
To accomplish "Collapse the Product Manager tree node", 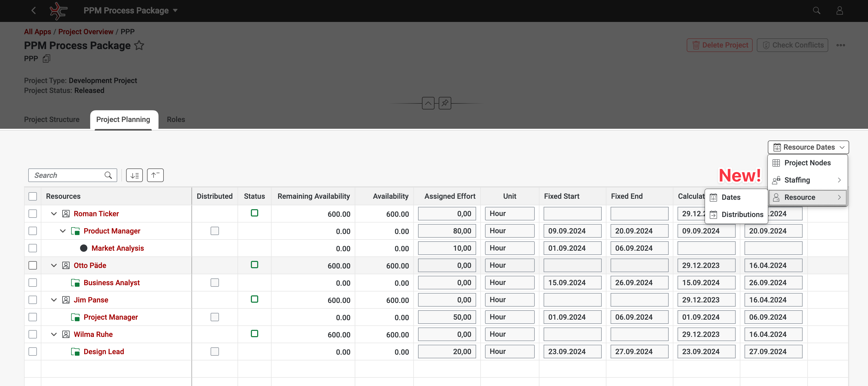I will pos(63,231).
